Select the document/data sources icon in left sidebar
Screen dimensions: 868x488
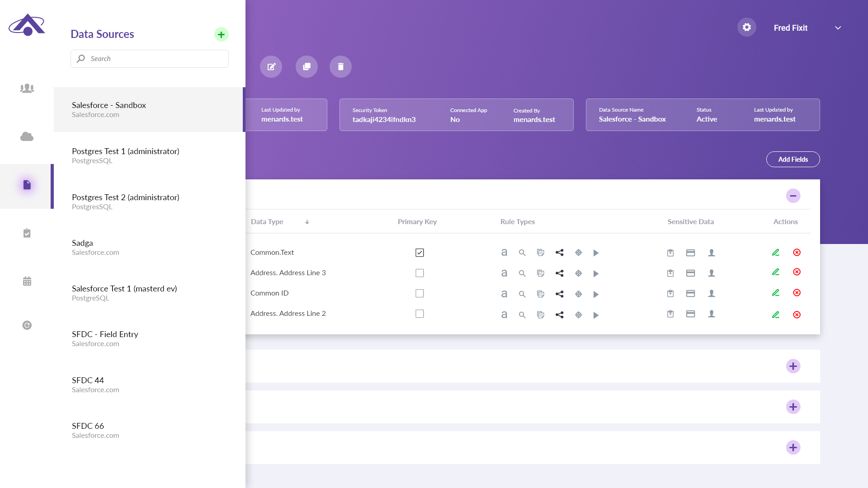(x=27, y=185)
